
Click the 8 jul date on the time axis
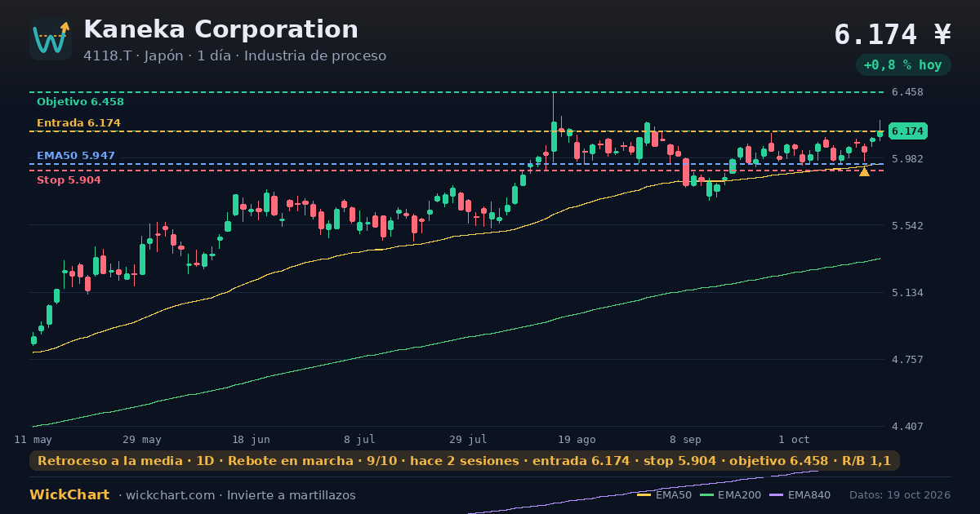tap(359, 439)
